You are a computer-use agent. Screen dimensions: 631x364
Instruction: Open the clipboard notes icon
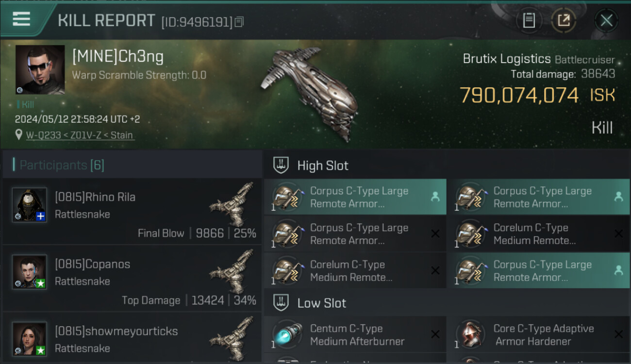coord(529,20)
